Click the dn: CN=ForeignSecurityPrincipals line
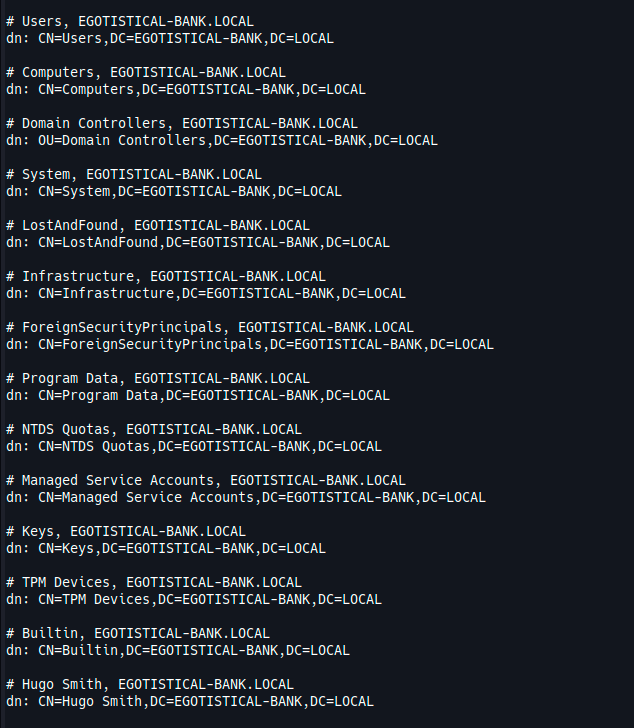Screen dimensions: 634x728 250,344
